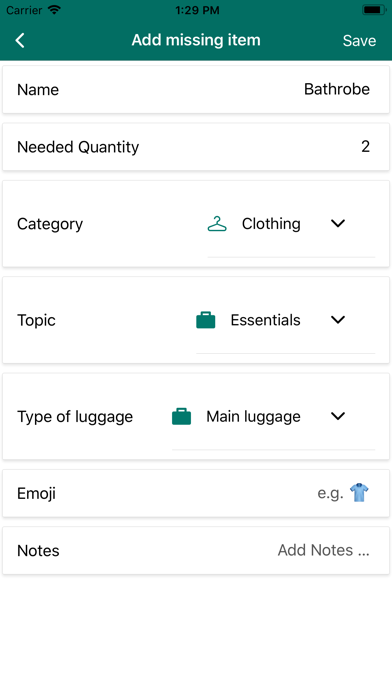Image resolution: width=392 pixels, height=696 pixels.
Task: Expand the Type of luggage chevron
Action: coord(338,416)
